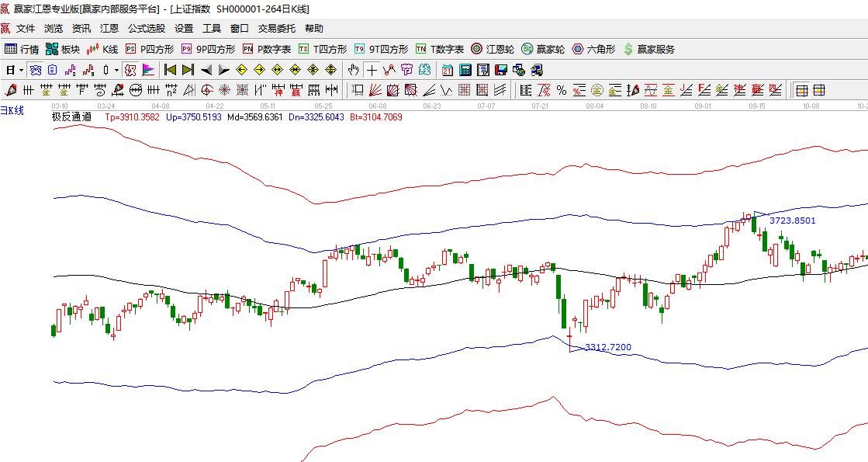
Task: Open the 板块 sectors view
Action: (x=63, y=49)
